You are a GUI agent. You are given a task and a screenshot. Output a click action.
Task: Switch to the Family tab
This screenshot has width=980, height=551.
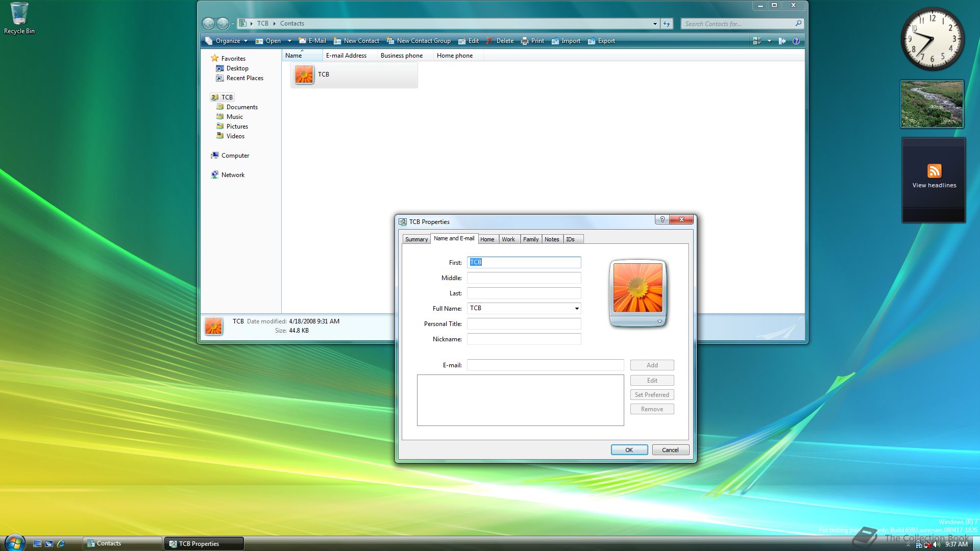(x=531, y=239)
